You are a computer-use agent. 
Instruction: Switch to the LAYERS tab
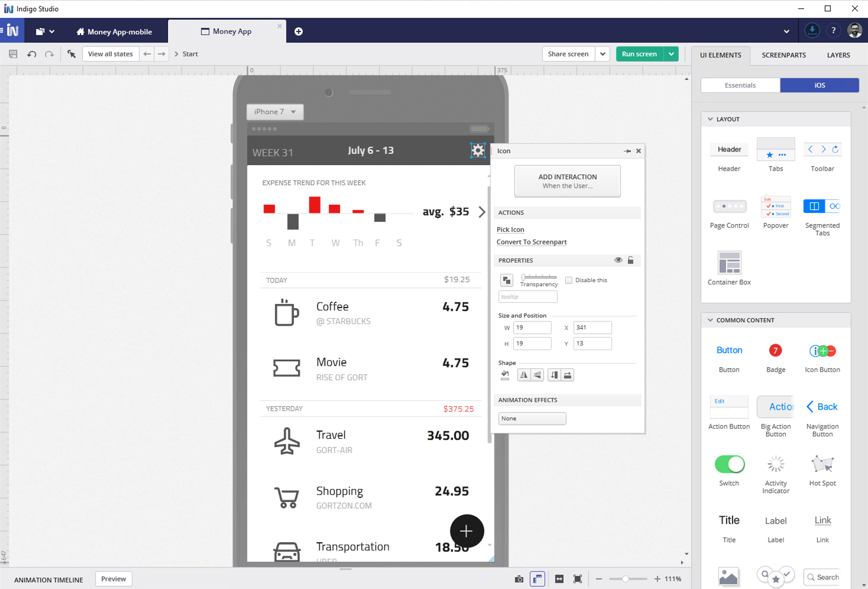838,55
